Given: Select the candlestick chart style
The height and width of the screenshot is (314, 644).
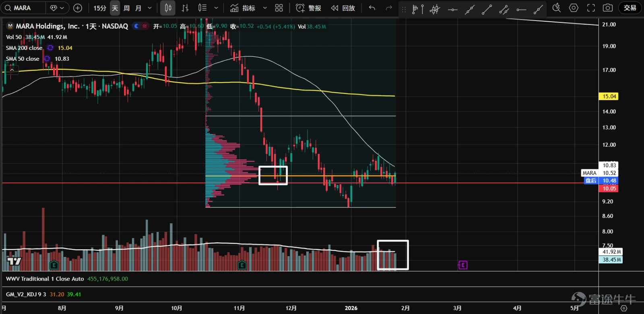Looking at the screenshot, I should point(168,8).
